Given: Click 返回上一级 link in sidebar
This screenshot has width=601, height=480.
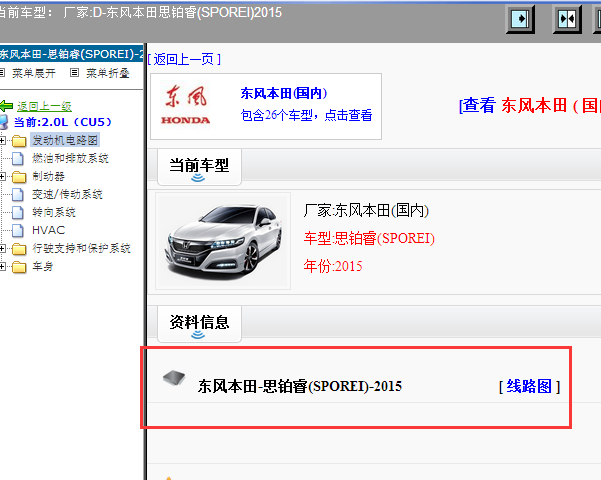Looking at the screenshot, I should click(44, 106).
